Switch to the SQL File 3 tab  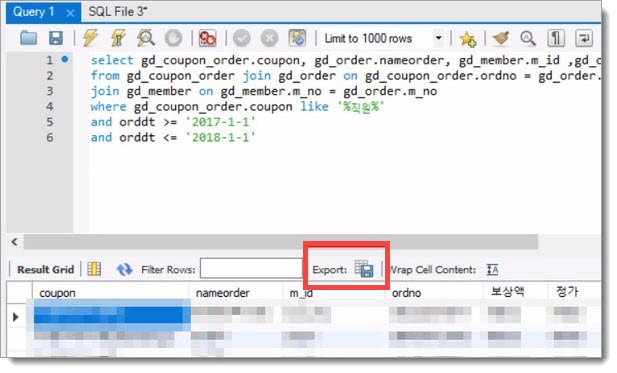point(118,12)
